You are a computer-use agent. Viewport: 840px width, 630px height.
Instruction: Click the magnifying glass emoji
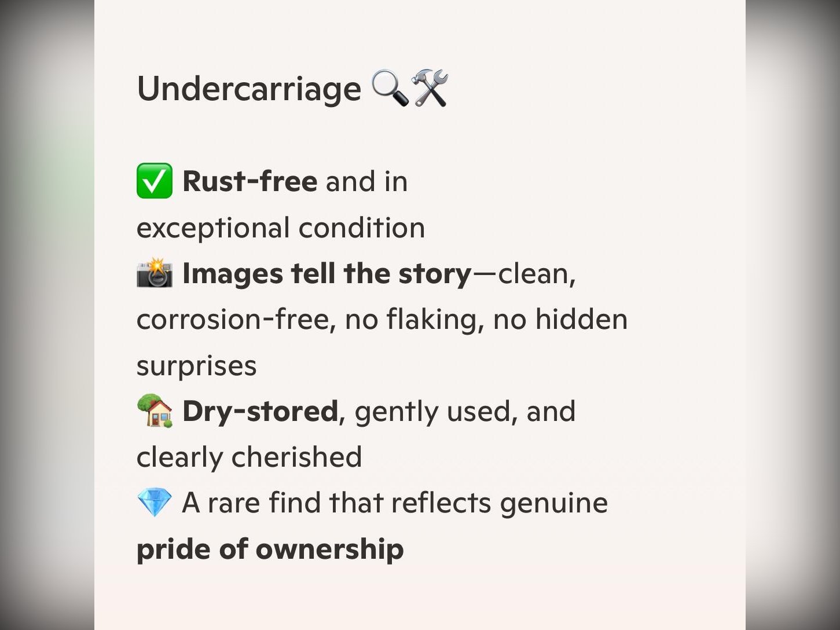coord(390,88)
